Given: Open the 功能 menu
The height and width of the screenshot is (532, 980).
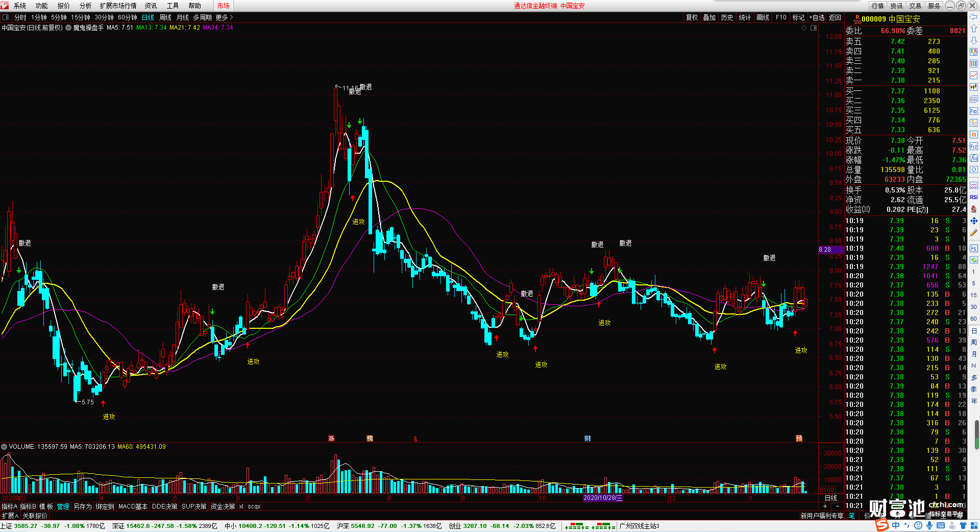Looking at the screenshot, I should pyautogui.click(x=42, y=6).
